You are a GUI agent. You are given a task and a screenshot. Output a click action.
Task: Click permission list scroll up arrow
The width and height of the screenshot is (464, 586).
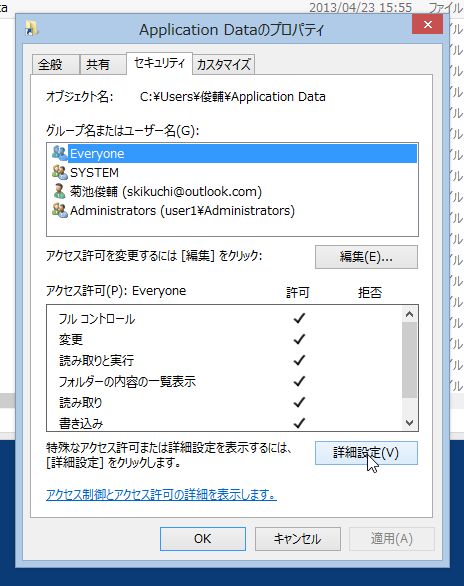pyautogui.click(x=409, y=314)
